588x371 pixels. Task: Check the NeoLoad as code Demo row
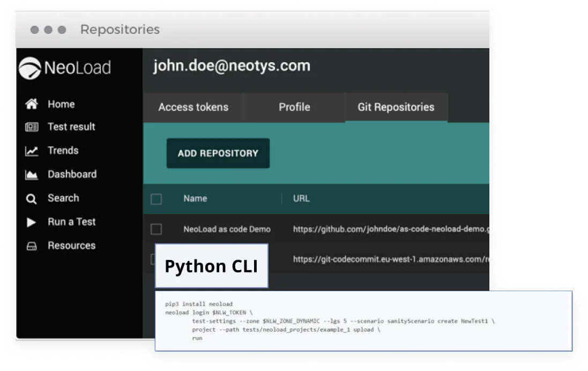(x=156, y=229)
